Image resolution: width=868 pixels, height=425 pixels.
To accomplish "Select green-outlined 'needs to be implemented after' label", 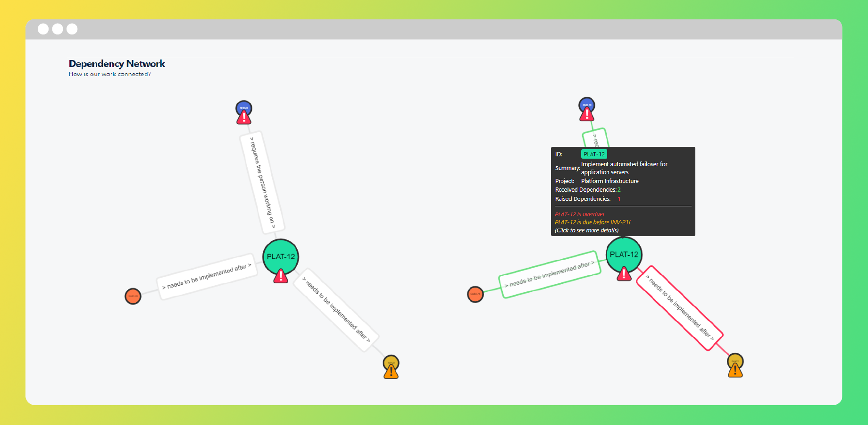I will (x=550, y=274).
